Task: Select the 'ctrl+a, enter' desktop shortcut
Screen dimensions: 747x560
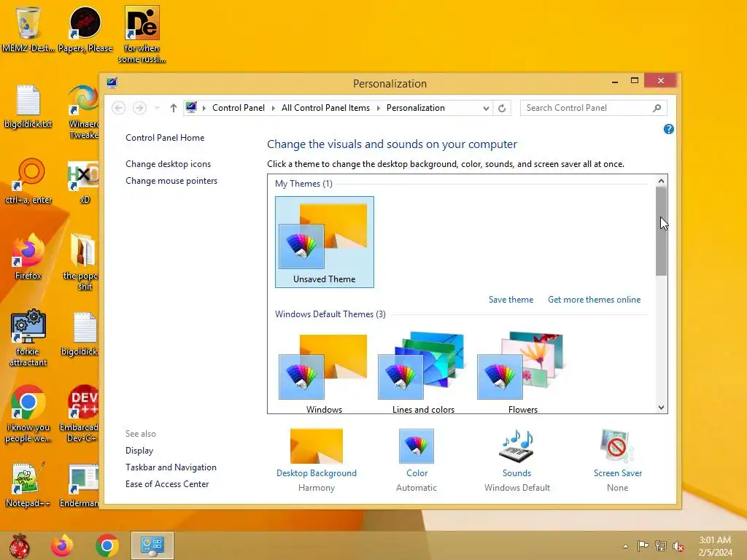Action: [28, 182]
